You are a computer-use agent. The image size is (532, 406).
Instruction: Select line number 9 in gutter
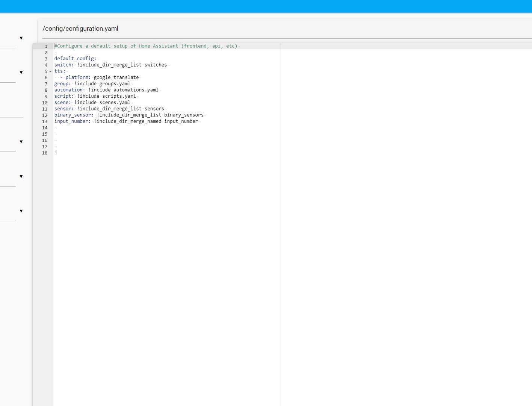click(46, 96)
